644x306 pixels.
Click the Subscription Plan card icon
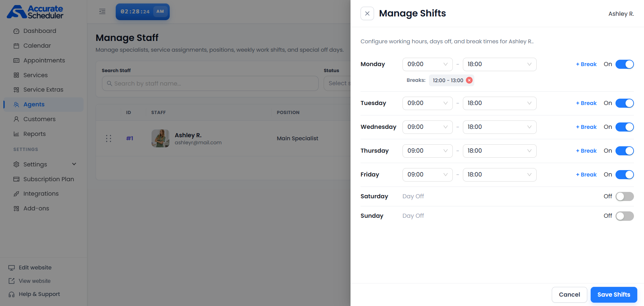[16, 179]
